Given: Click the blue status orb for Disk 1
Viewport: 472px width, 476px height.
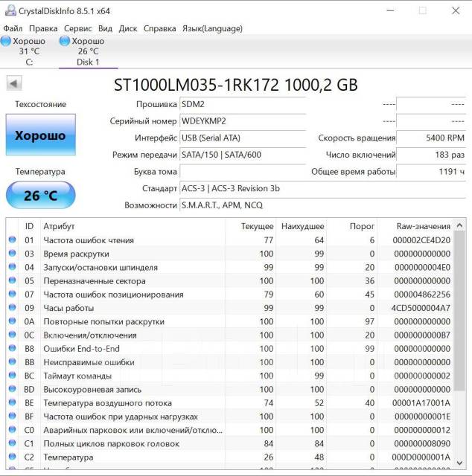Looking at the screenshot, I should 65,41.
